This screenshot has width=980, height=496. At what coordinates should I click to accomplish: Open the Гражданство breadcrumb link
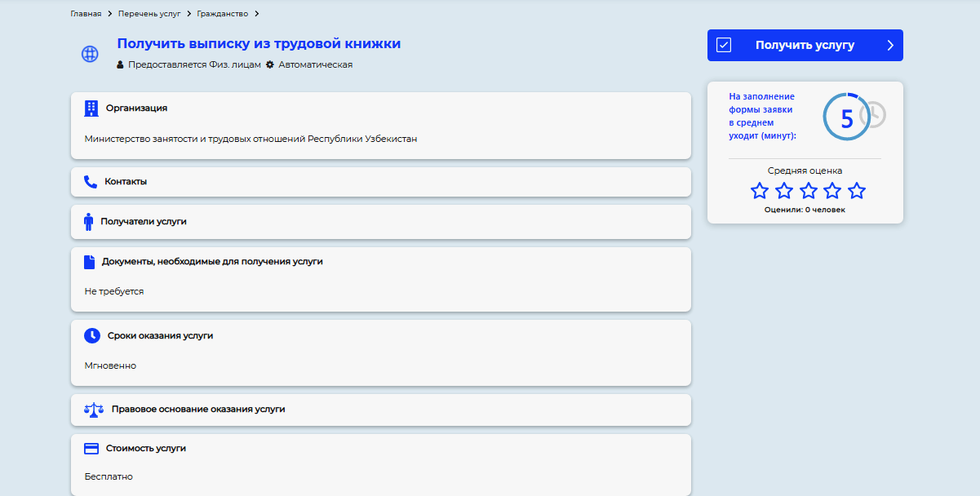[222, 14]
